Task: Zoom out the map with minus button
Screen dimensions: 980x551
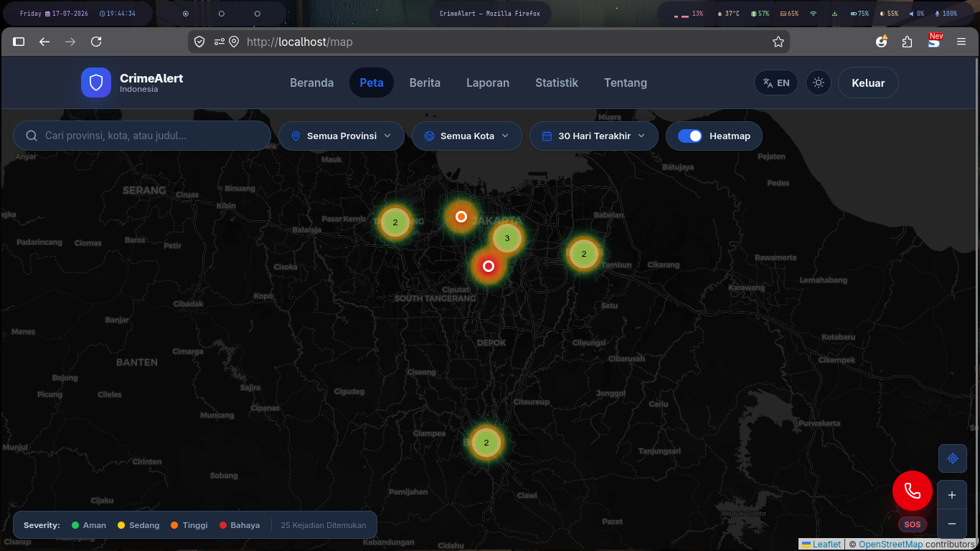Action: click(x=952, y=524)
